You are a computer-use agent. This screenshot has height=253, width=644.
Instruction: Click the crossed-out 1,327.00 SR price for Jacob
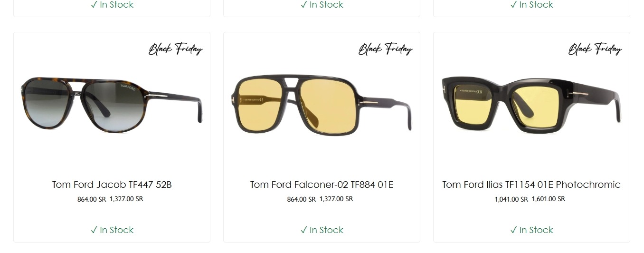pos(126,199)
